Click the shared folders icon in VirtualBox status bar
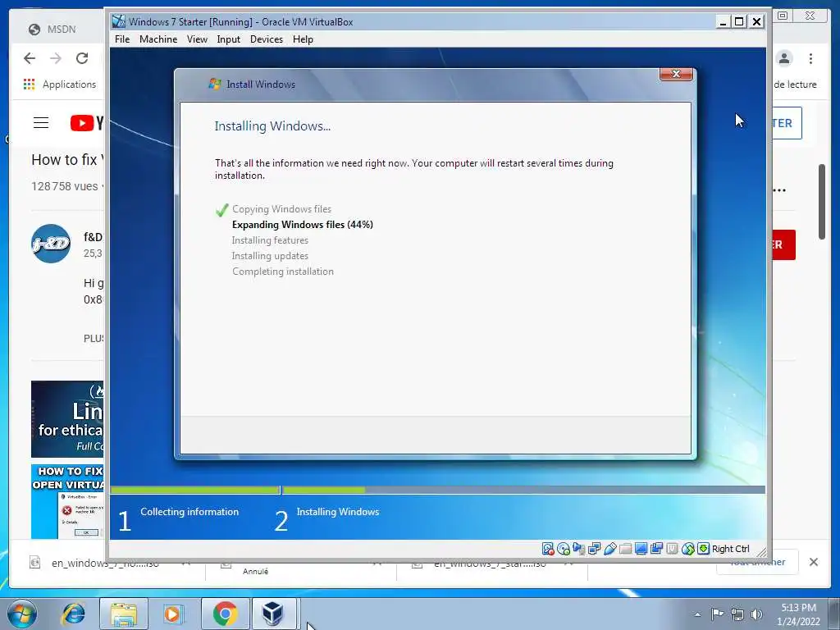This screenshot has height=630, width=840. [x=625, y=549]
